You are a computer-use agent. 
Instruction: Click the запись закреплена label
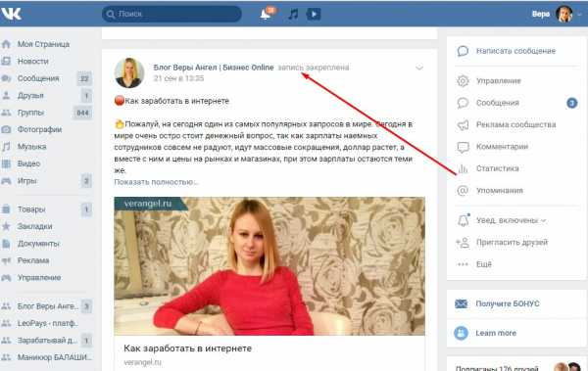pos(314,68)
